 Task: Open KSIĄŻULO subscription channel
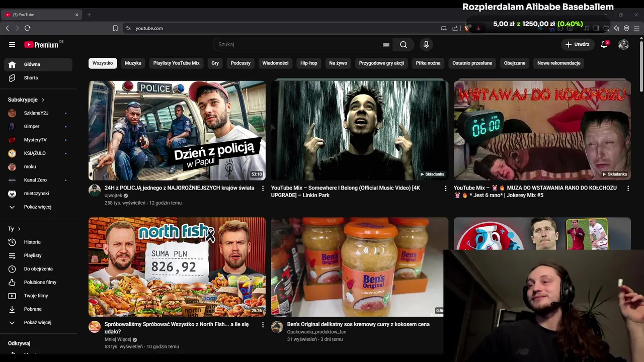click(38, 153)
